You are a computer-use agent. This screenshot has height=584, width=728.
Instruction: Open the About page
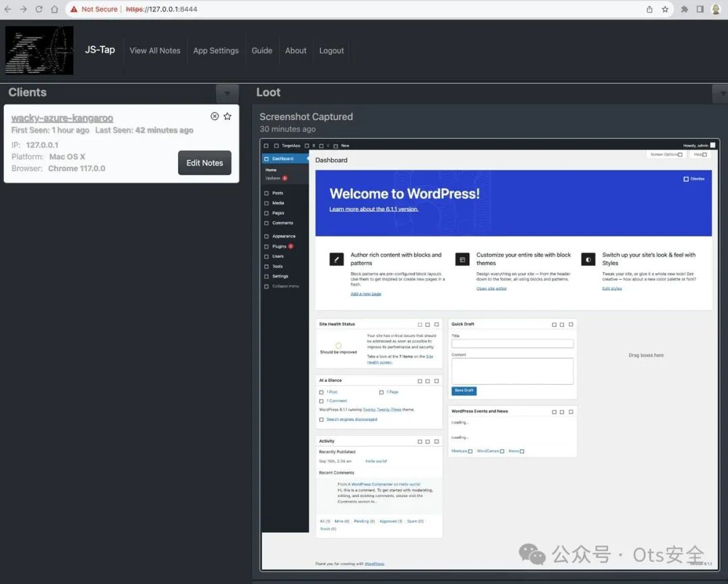coord(296,51)
